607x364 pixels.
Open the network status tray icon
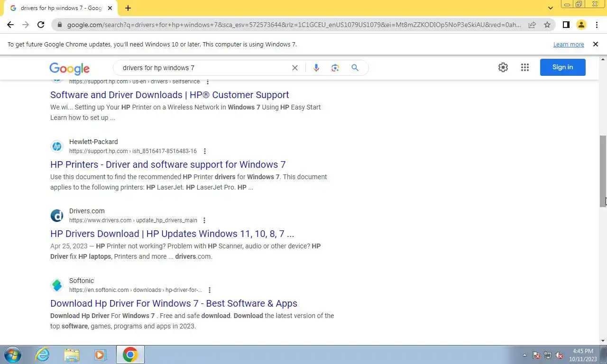(548, 355)
